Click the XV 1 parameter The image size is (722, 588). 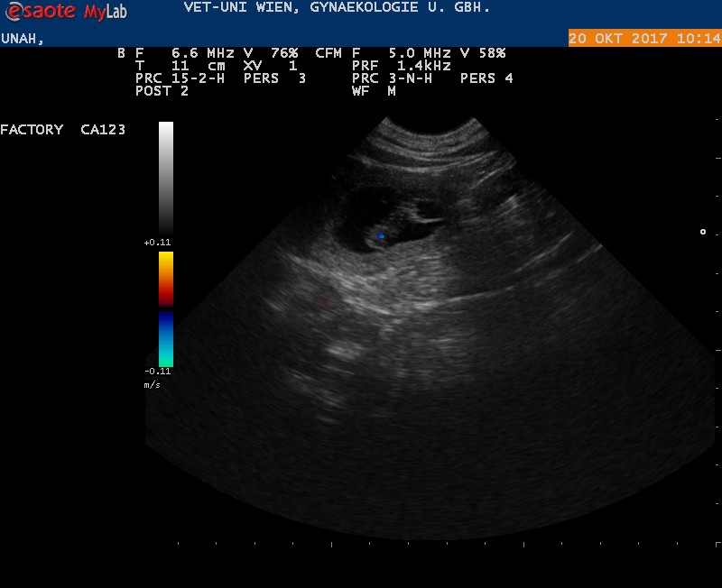pyautogui.click(x=270, y=66)
